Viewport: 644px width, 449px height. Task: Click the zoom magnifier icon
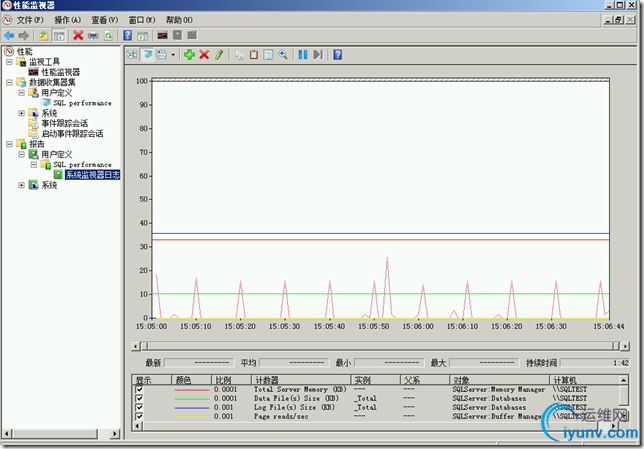[x=283, y=55]
